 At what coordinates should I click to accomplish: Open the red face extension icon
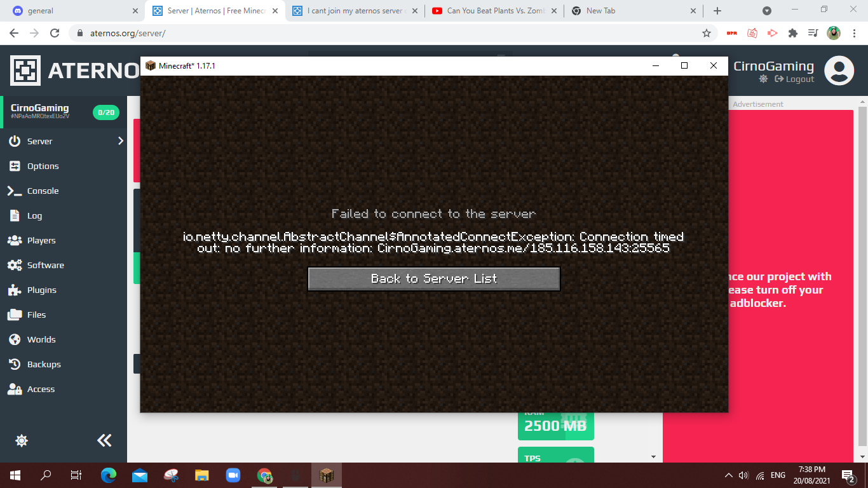752,33
